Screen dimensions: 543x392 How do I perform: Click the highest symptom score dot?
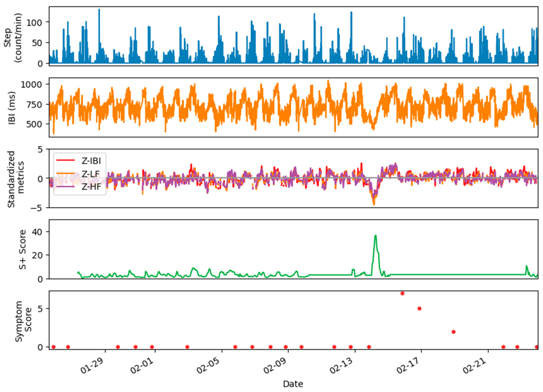coord(402,294)
